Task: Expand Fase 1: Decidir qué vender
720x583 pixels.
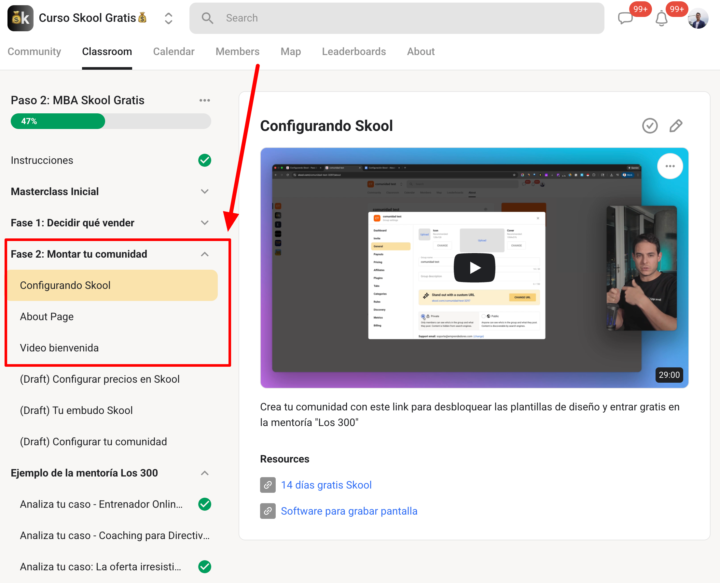Action: pyautogui.click(x=204, y=223)
